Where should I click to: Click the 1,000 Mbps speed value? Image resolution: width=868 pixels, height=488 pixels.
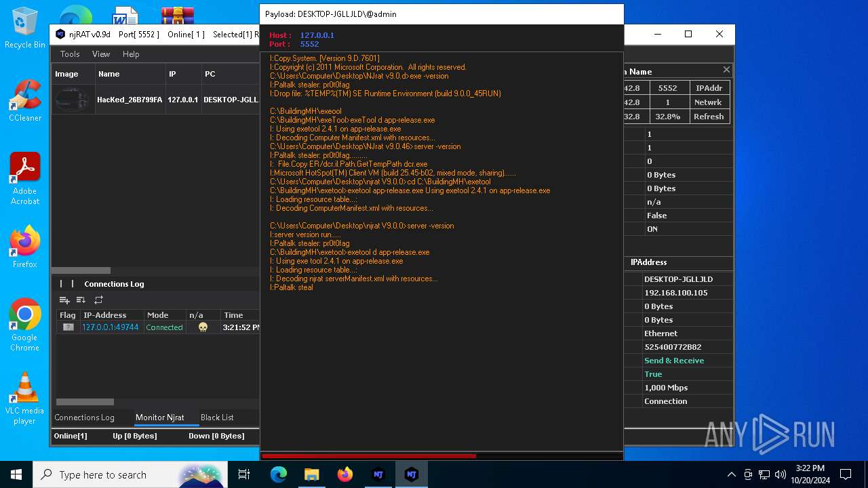pos(666,388)
